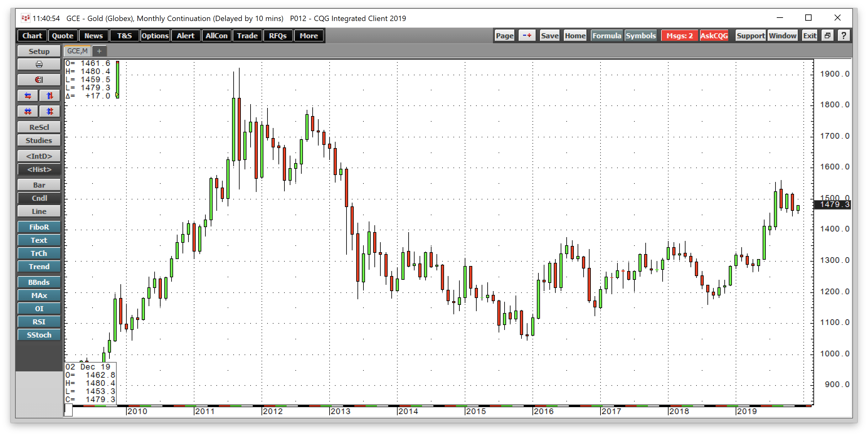Open the Alert menu
This screenshot has height=436, width=868.
(186, 36)
